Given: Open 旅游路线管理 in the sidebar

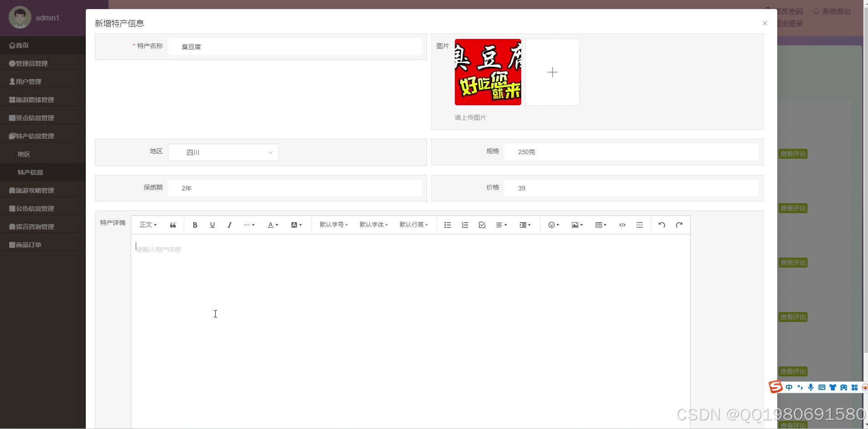Looking at the screenshot, I should (x=43, y=100).
